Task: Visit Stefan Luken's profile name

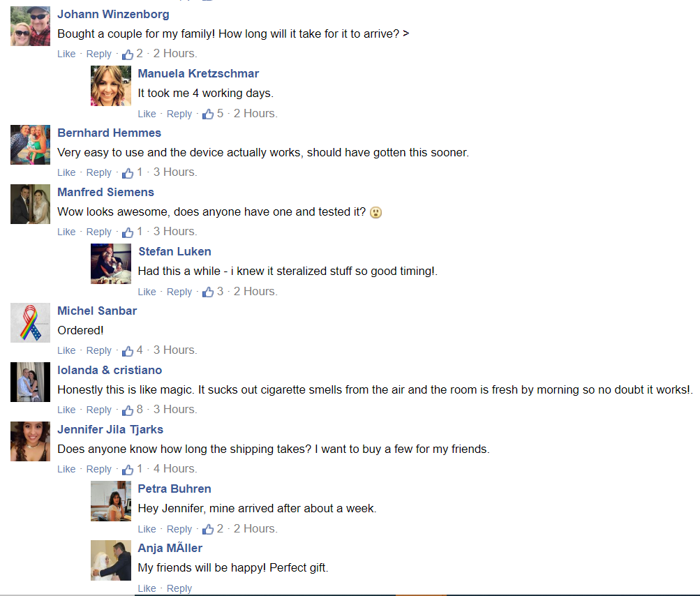Action: 174,252
